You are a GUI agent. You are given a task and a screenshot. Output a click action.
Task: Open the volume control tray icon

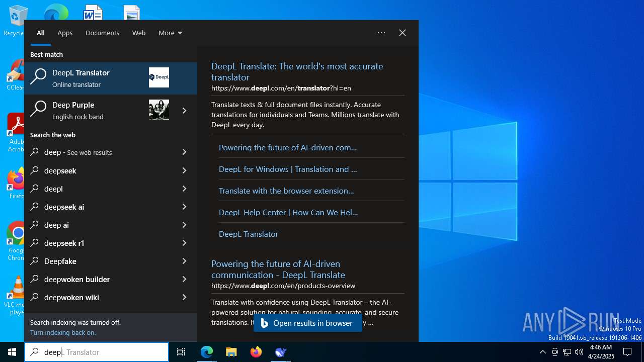click(x=579, y=352)
